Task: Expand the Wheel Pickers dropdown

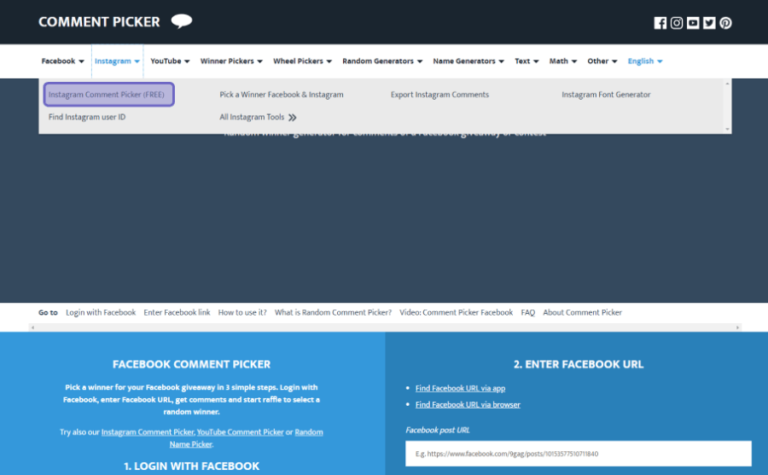Action: [302, 61]
